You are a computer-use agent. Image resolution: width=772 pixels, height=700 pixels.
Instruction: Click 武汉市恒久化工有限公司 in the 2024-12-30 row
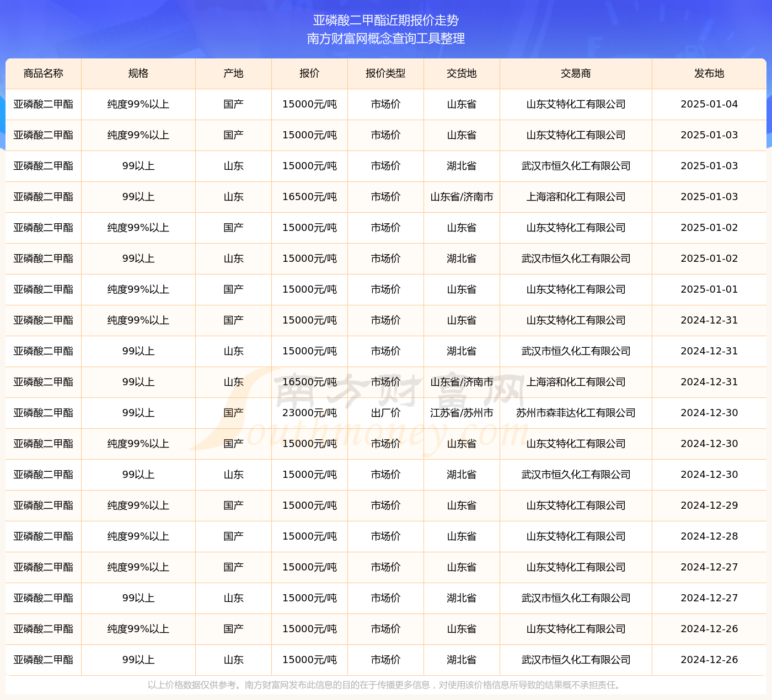coord(576,475)
